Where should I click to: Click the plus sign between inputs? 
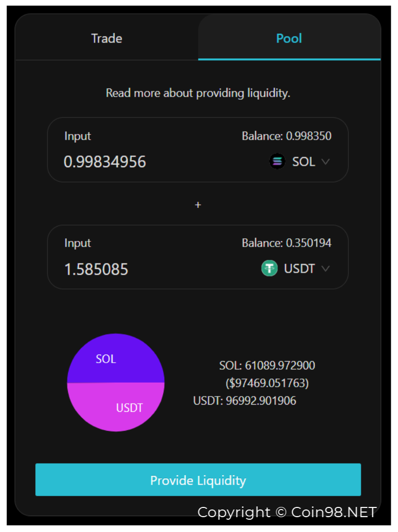(198, 205)
